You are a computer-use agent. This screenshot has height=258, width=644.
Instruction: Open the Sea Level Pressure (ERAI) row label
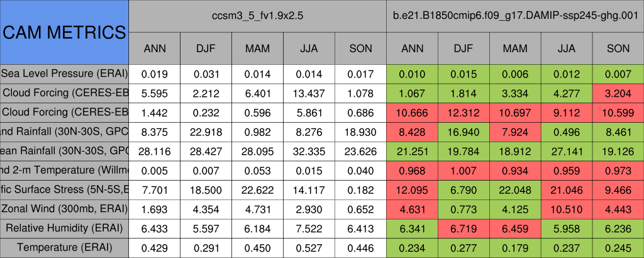pos(64,74)
